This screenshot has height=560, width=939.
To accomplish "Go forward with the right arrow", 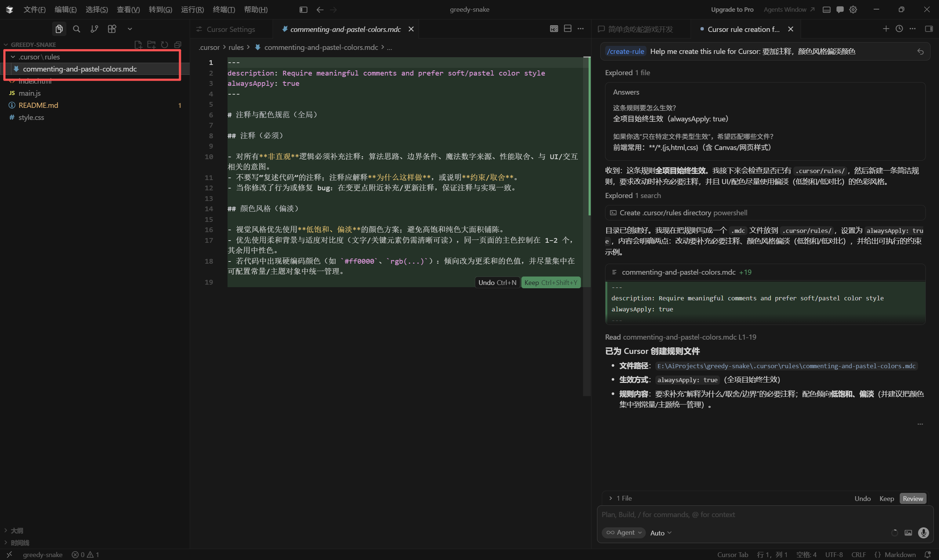I will point(334,10).
